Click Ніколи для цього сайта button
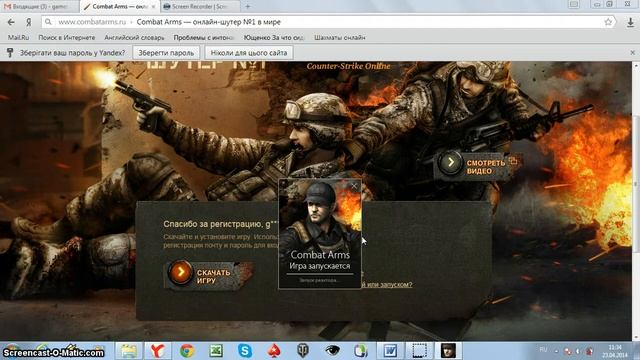The width and height of the screenshot is (640, 360). tap(249, 53)
